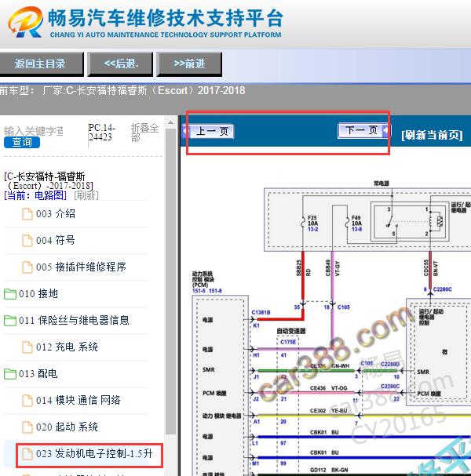Click the 151-8 PCM page reference
This screenshot has height=476, width=471.
coord(215,291)
